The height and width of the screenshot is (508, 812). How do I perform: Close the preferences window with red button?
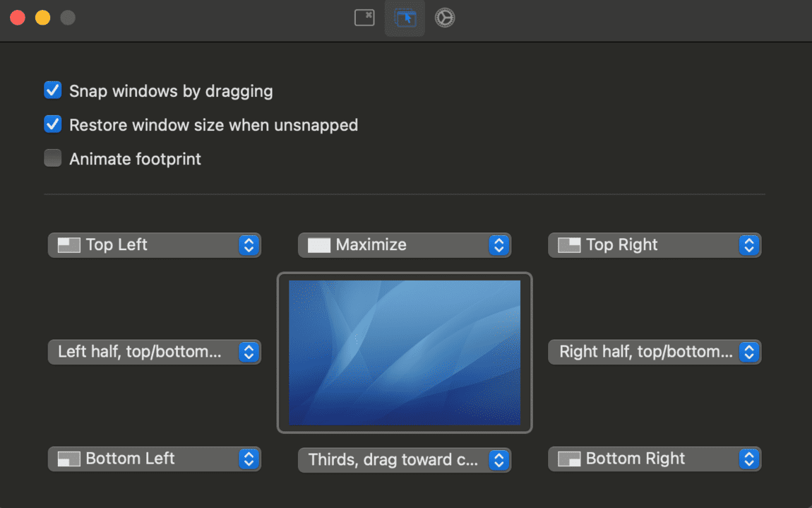pyautogui.click(x=18, y=18)
